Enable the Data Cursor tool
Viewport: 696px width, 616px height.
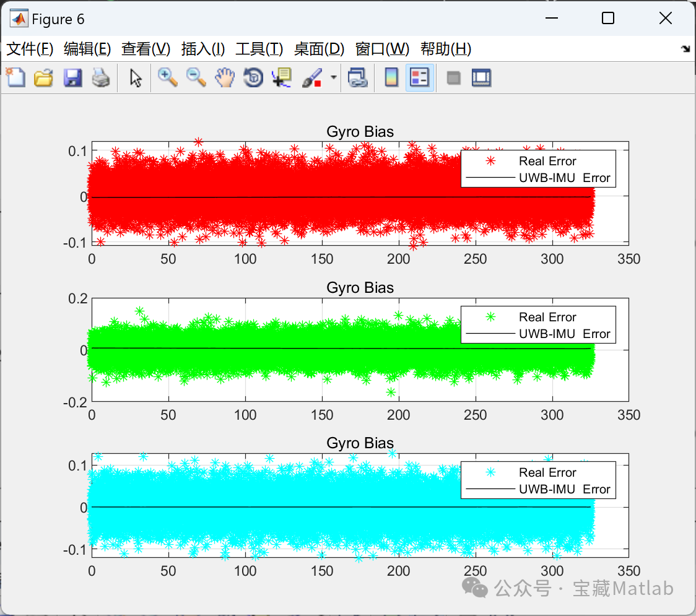281,77
